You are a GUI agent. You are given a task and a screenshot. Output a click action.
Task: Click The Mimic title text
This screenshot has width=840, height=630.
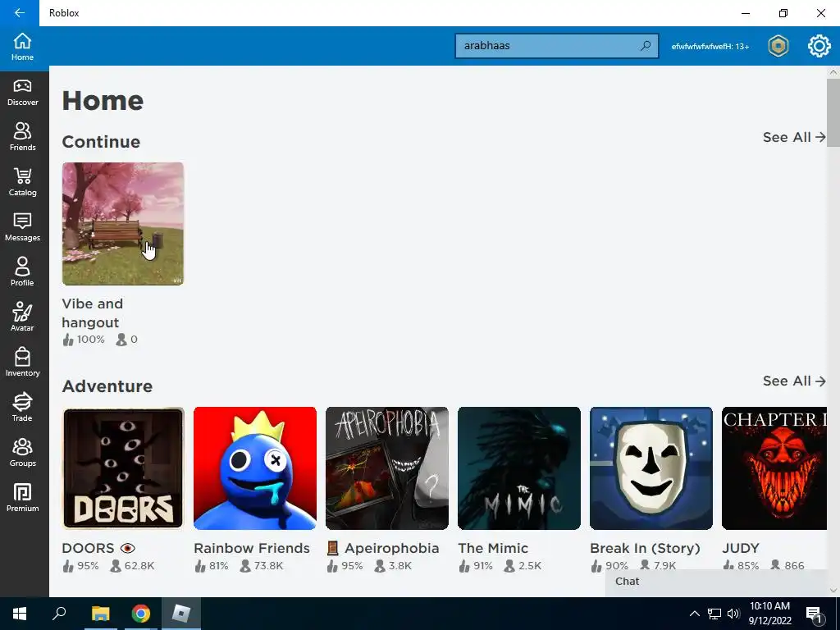493,548
